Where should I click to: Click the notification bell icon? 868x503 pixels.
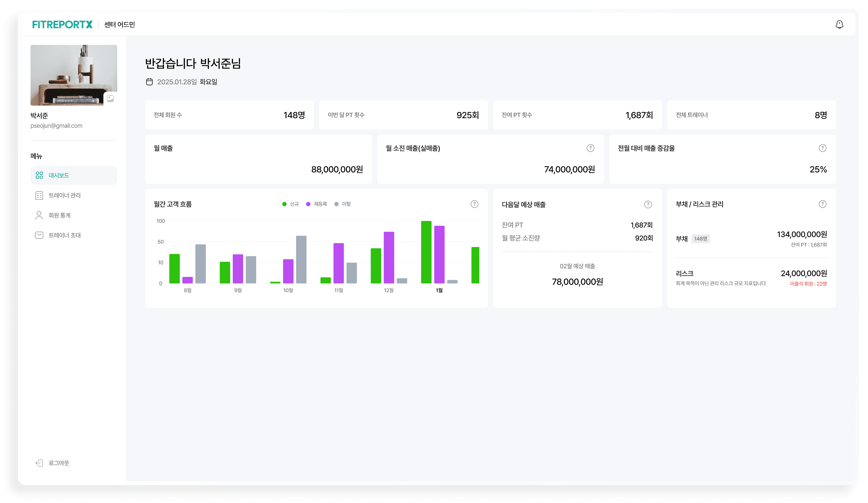[x=839, y=25]
